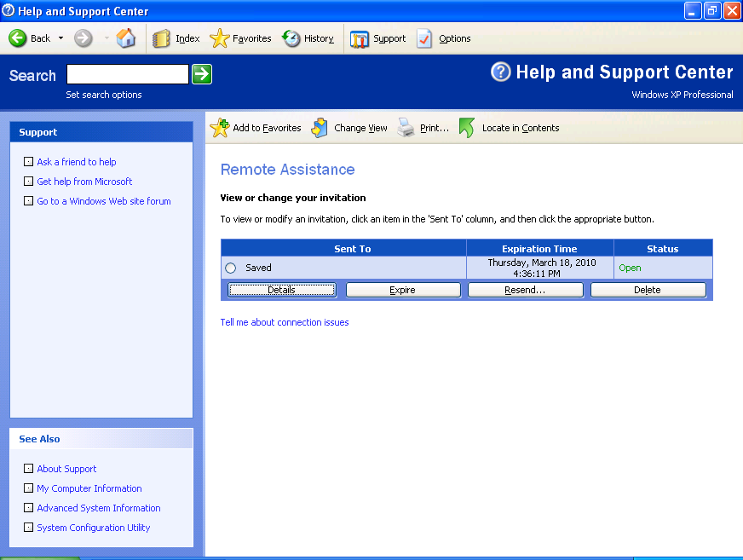Focus the Search text box
Viewport: 743px width, 560px height.
pyautogui.click(x=128, y=74)
